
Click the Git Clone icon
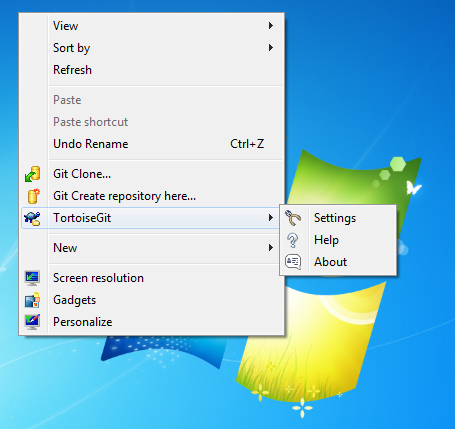[33, 174]
